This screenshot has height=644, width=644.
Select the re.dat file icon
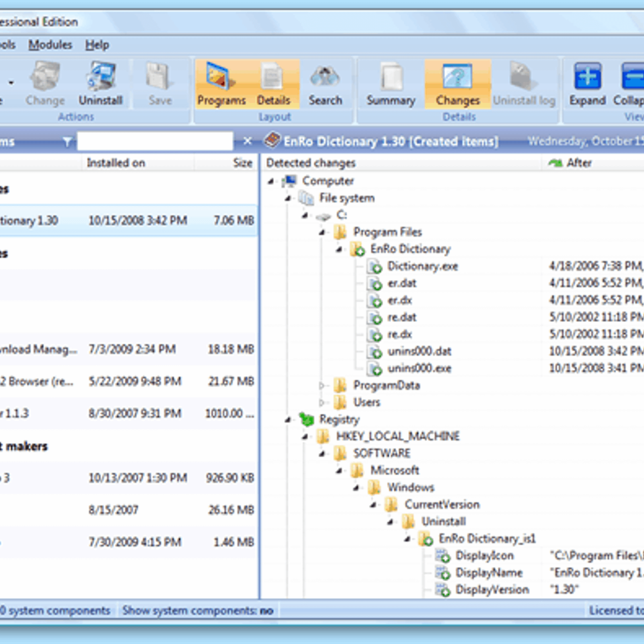pos(374,318)
